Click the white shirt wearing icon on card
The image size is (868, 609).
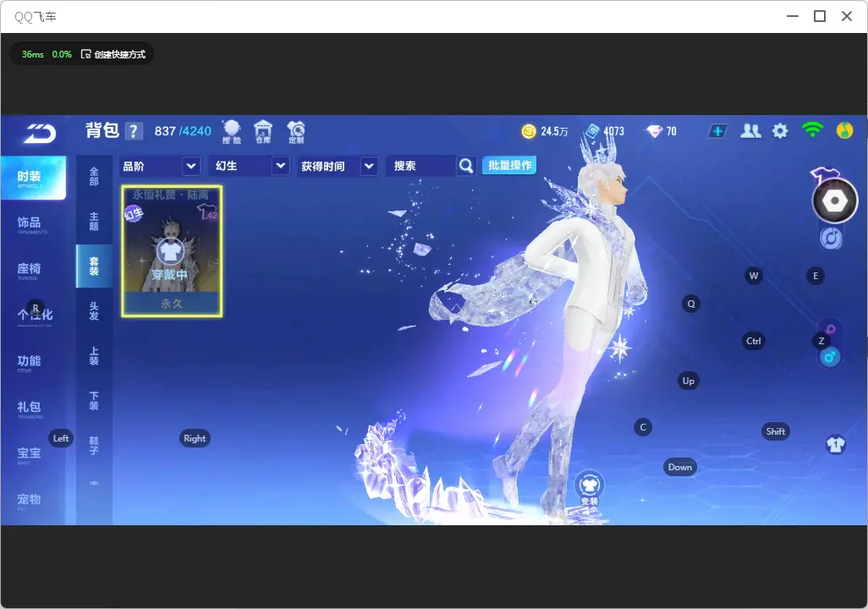tap(171, 252)
